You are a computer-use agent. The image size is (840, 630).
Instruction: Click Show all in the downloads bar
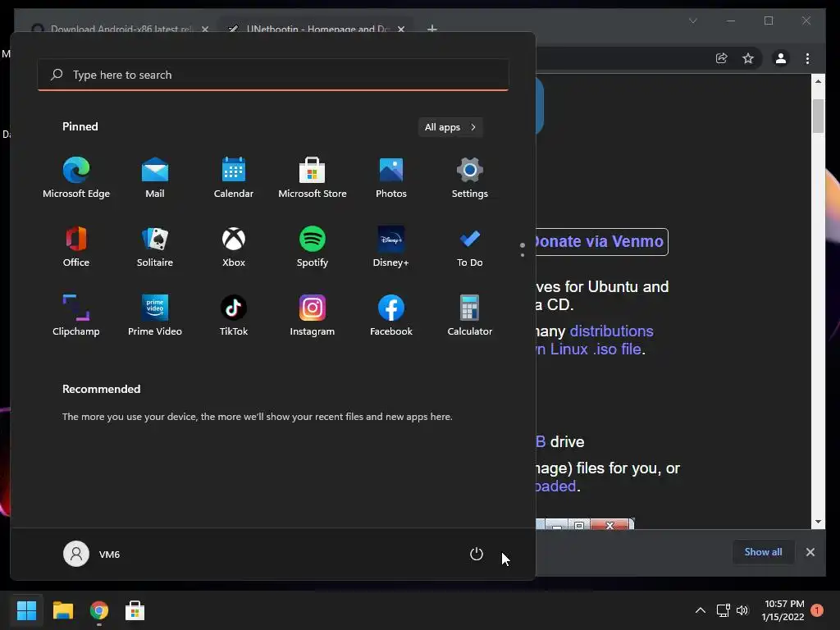tap(764, 552)
